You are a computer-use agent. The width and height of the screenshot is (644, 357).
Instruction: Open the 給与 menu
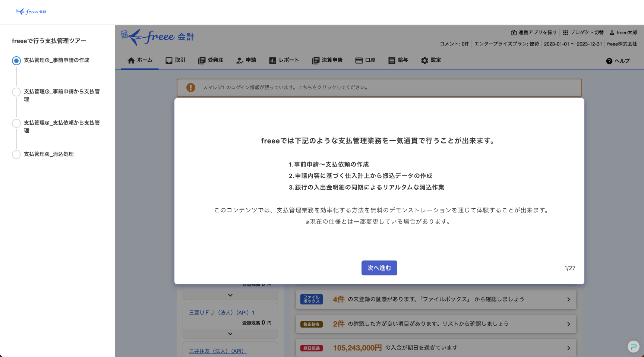398,60
